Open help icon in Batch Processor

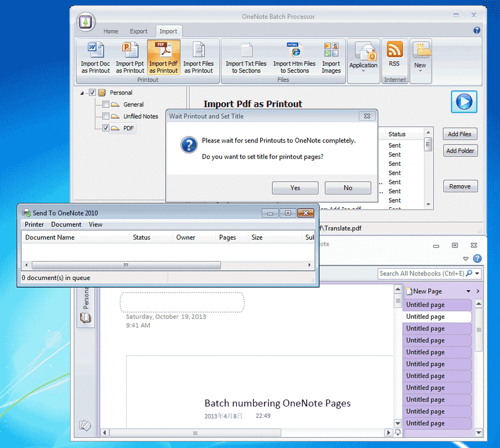pos(476,30)
